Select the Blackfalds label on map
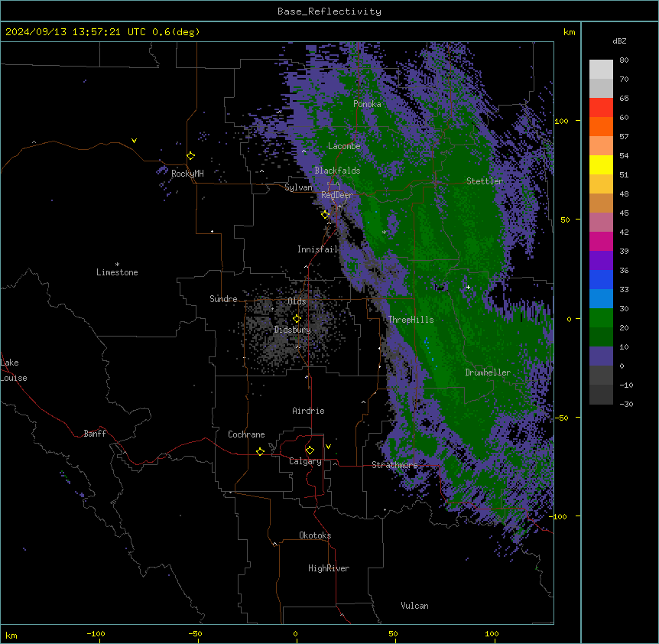The width and height of the screenshot is (659, 644). pyautogui.click(x=337, y=171)
